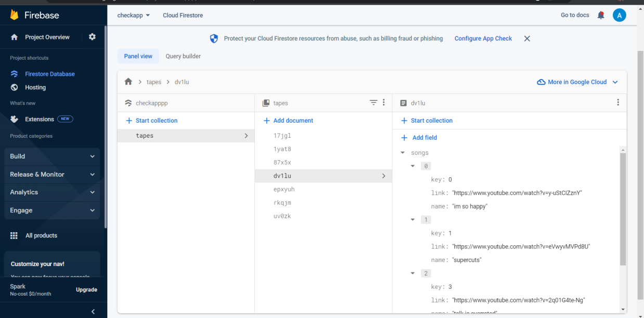Click the Extensions puzzle icon

pos(15,119)
